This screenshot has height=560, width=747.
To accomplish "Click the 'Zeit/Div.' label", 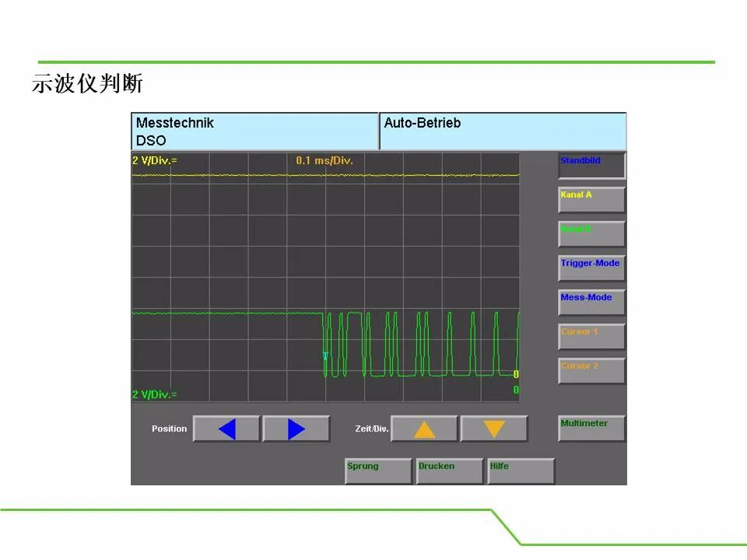I will [x=372, y=429].
